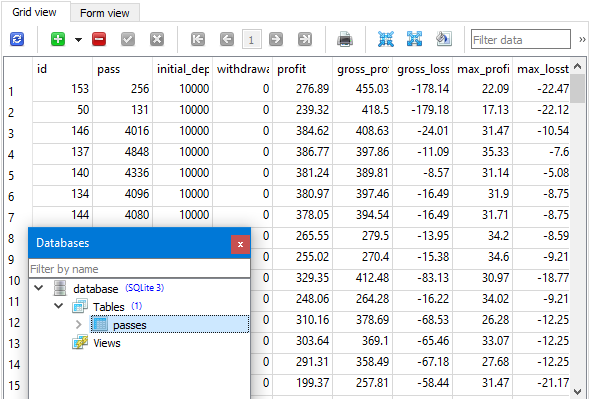This screenshot has width=589, height=399.
Task: Click the refresh table data icon
Action: coord(17,39)
